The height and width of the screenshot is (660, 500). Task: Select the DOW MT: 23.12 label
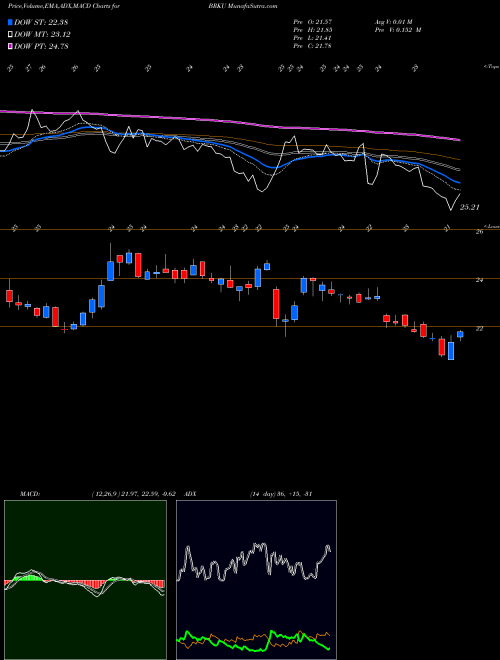pos(42,34)
